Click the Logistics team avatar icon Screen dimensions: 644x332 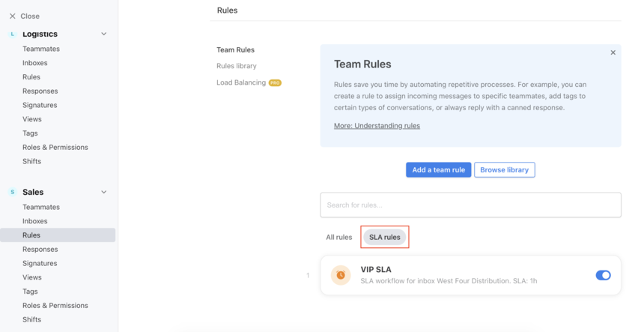(x=12, y=34)
